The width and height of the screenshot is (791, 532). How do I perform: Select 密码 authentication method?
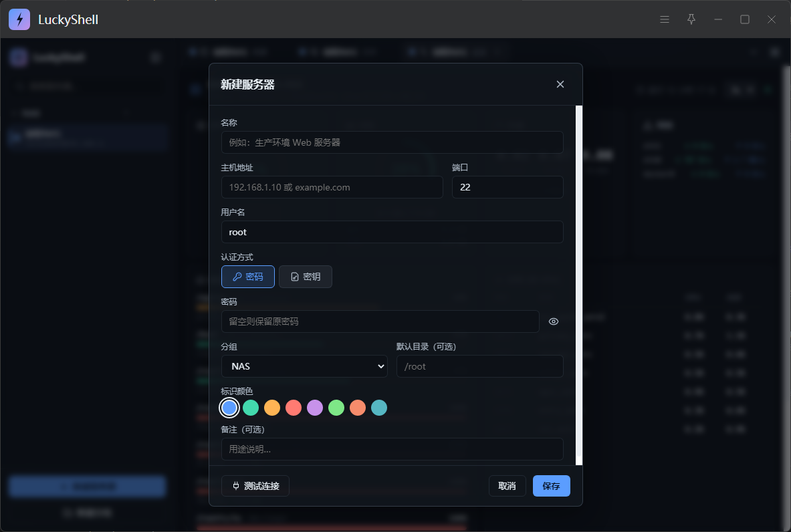point(247,277)
